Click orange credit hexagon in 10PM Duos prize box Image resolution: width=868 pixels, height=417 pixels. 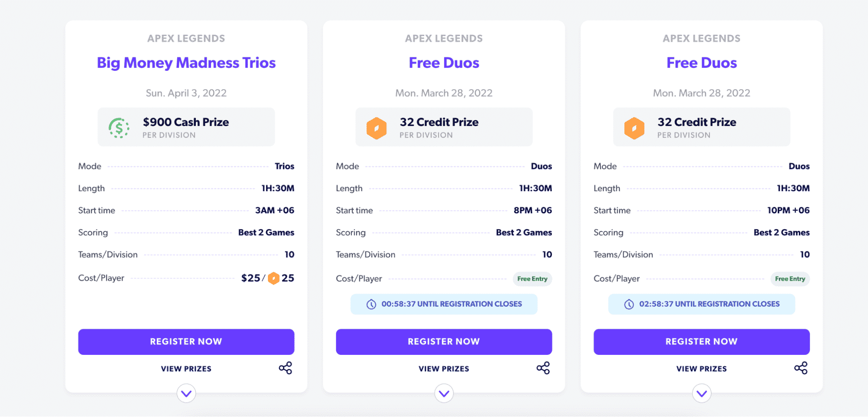pyautogui.click(x=634, y=128)
